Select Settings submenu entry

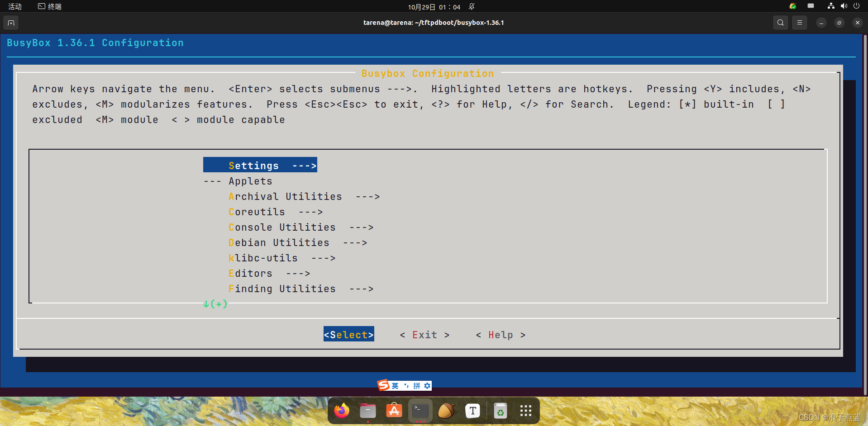(x=260, y=165)
